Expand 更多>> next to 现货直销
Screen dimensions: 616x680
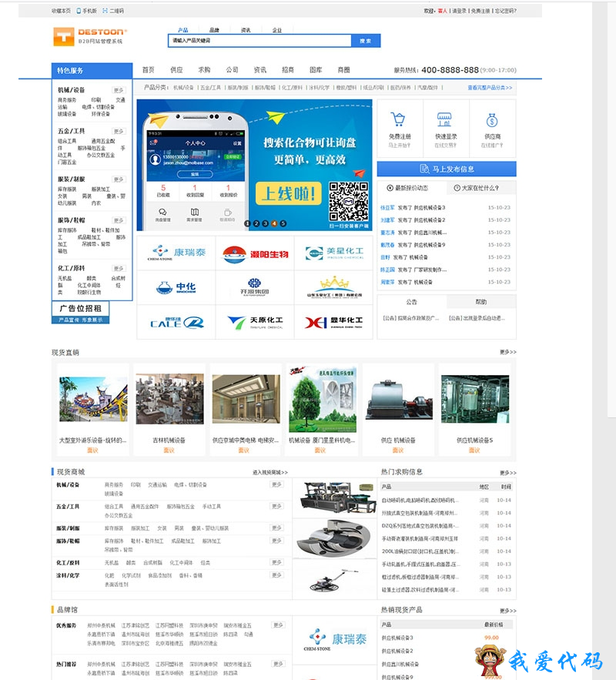coord(507,352)
